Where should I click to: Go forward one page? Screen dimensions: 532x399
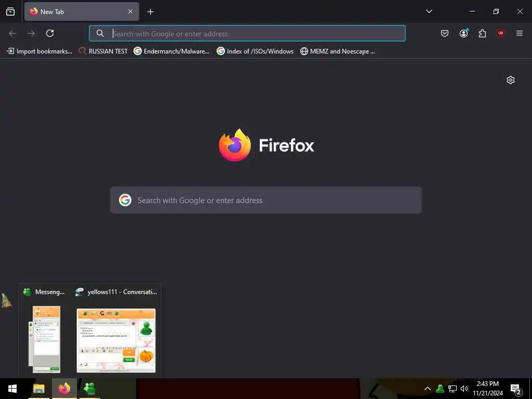(31, 33)
